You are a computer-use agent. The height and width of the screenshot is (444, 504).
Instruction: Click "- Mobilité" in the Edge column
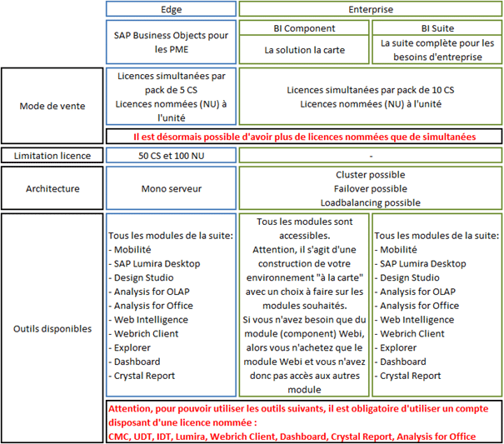pyautogui.click(x=129, y=250)
